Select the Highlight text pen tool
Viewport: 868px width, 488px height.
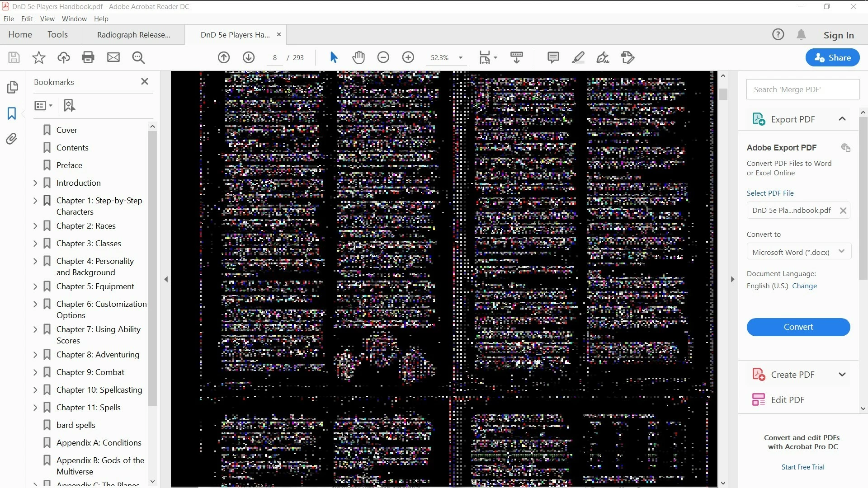coord(578,57)
